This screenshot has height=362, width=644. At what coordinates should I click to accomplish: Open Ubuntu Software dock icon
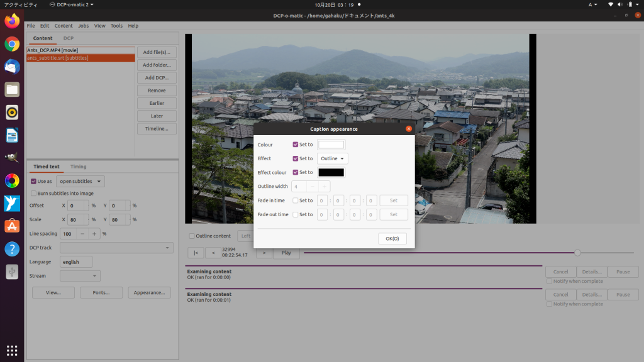(x=12, y=226)
